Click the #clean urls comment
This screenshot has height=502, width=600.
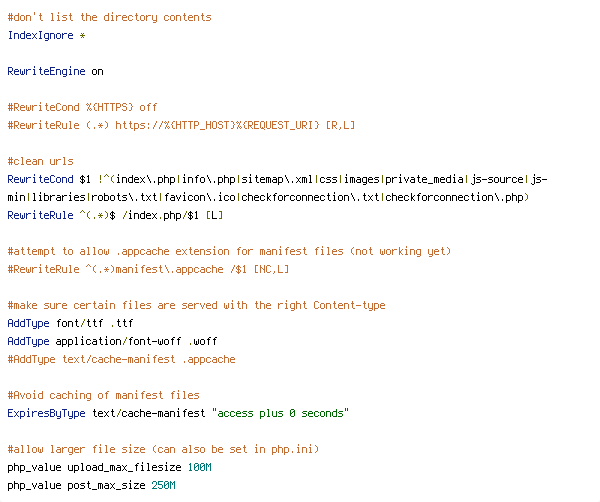[40, 161]
